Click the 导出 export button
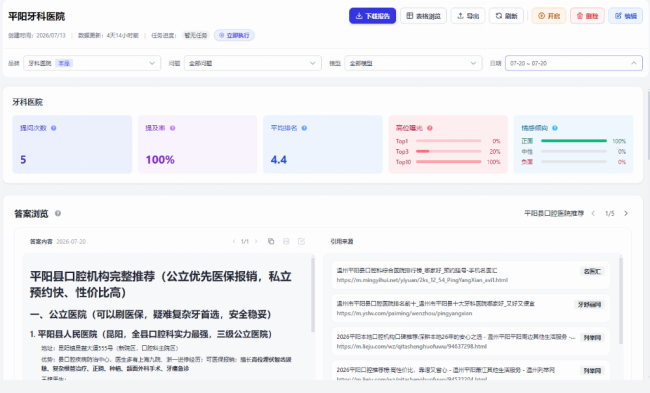The image size is (650, 393). click(468, 16)
